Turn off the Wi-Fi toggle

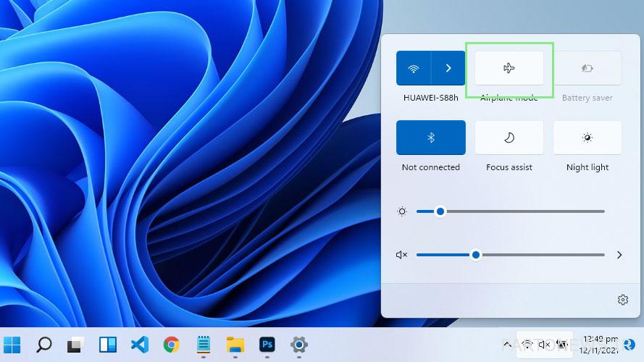pyautogui.click(x=414, y=68)
